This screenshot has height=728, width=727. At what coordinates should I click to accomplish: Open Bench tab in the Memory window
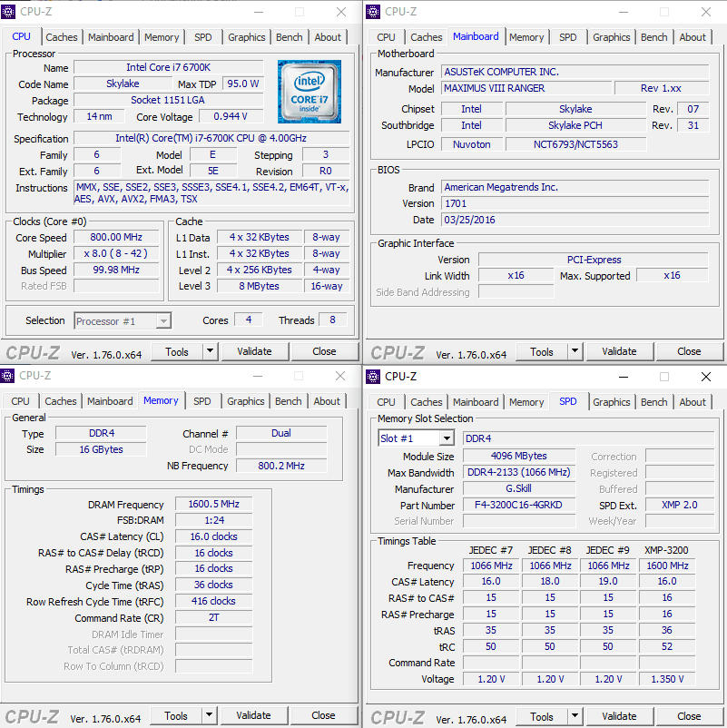(289, 401)
